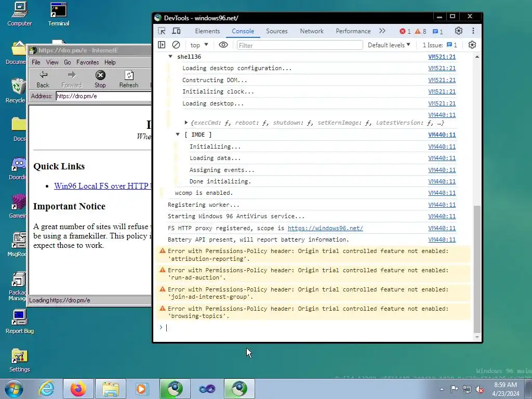
Task: Click the InternetE address bar
Action: (x=103, y=96)
